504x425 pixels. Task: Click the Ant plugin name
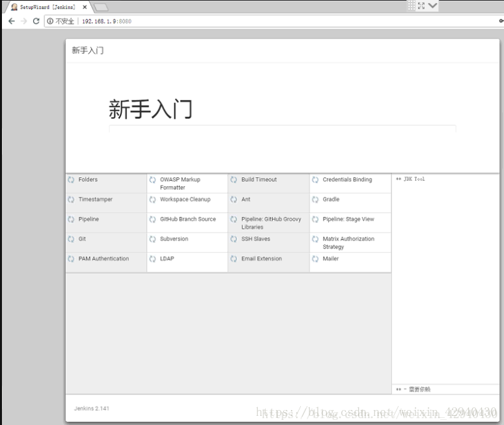click(x=246, y=199)
